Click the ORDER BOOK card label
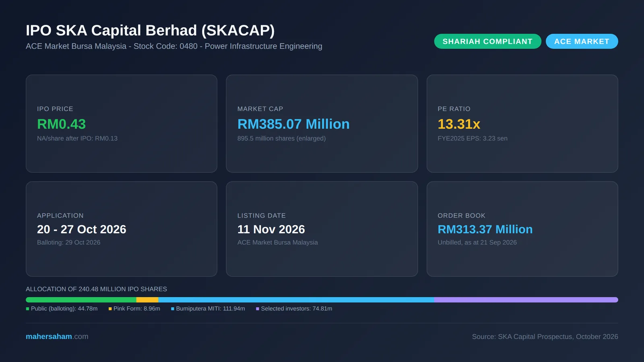Screen dimensions: 644x362 click(461, 216)
